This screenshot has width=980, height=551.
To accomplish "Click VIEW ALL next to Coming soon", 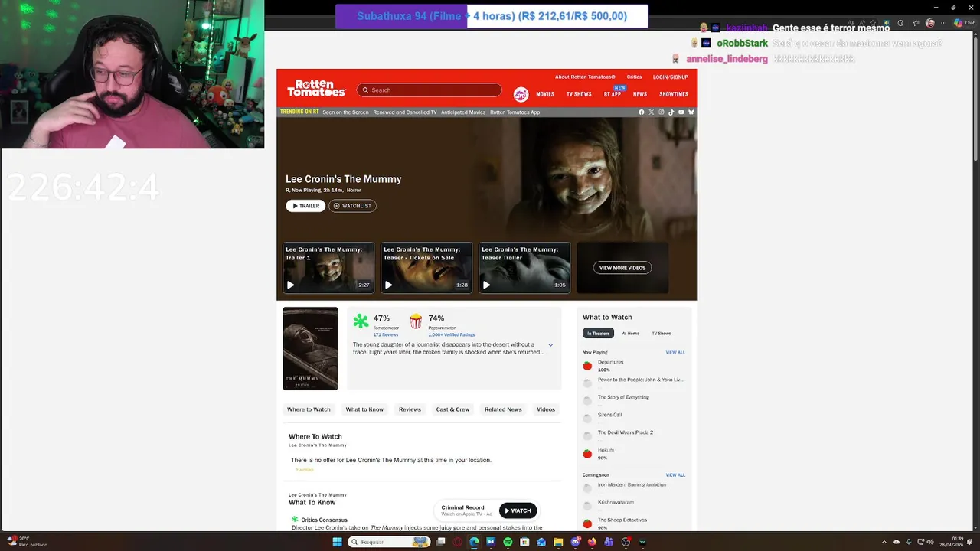I will [x=675, y=475].
